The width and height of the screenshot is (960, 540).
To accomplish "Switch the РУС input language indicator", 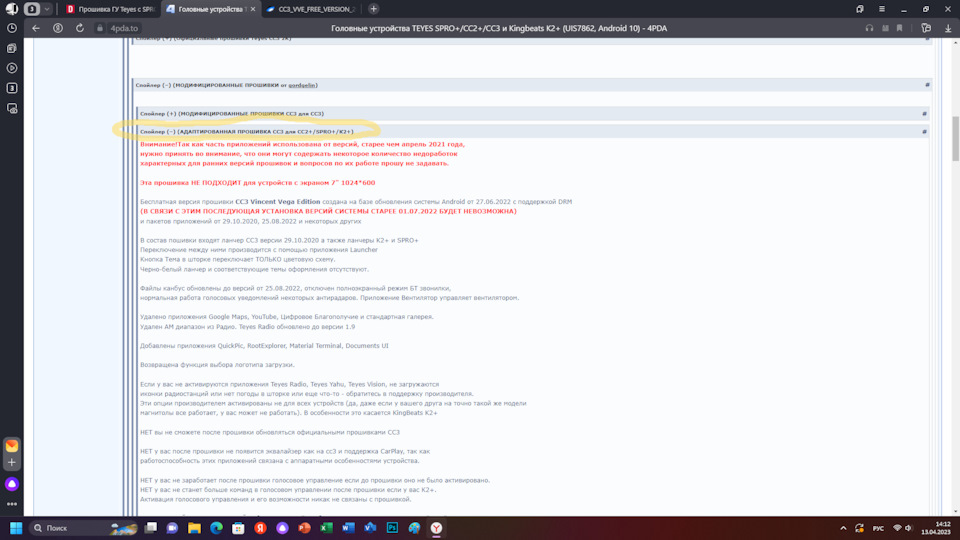I will [879, 528].
